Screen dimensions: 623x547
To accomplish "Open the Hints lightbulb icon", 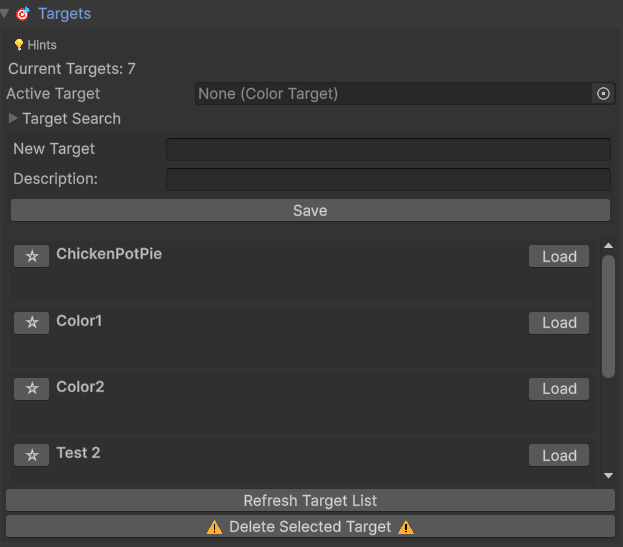I will point(19,44).
